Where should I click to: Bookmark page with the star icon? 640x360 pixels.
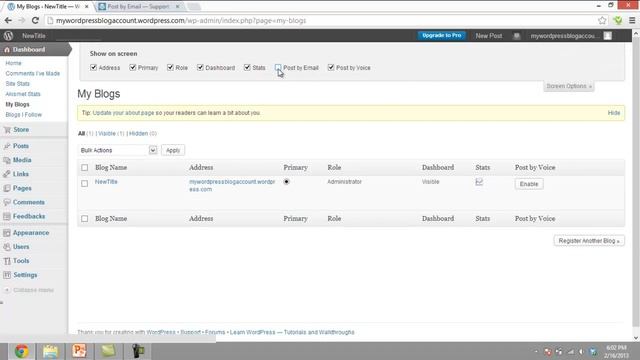[x=602, y=20]
